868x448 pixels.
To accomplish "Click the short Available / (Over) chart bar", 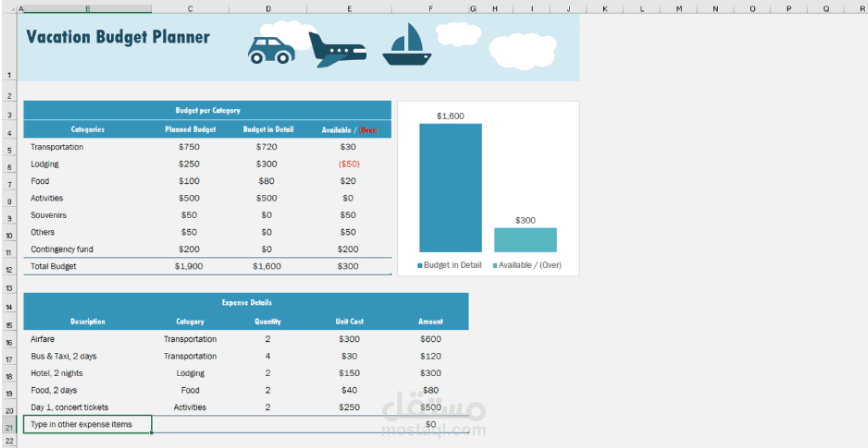I will 525,240.
